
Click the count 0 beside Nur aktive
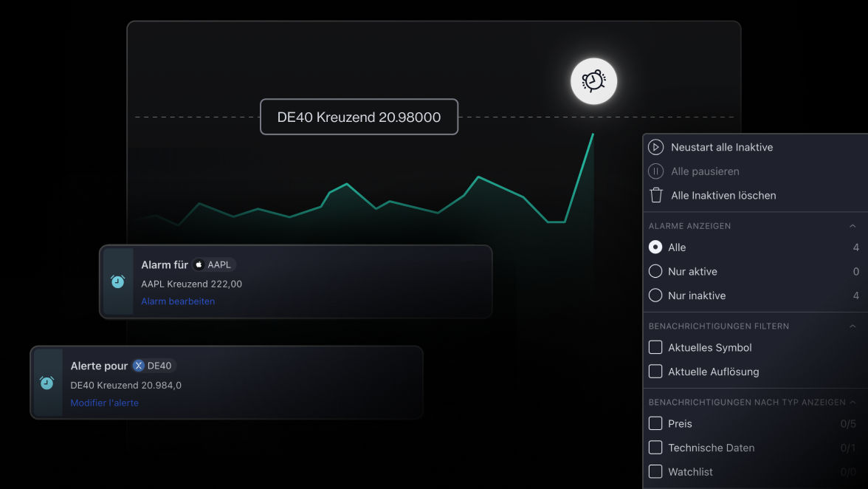click(856, 271)
